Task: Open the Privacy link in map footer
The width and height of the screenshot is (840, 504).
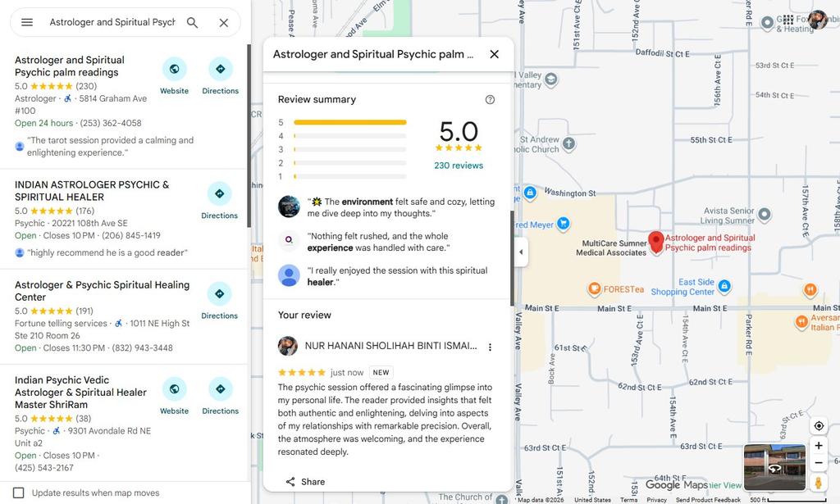Action: click(656, 500)
